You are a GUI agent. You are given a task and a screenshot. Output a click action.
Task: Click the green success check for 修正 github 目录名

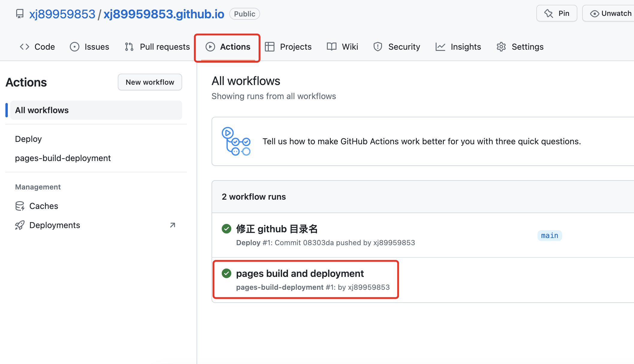click(227, 229)
